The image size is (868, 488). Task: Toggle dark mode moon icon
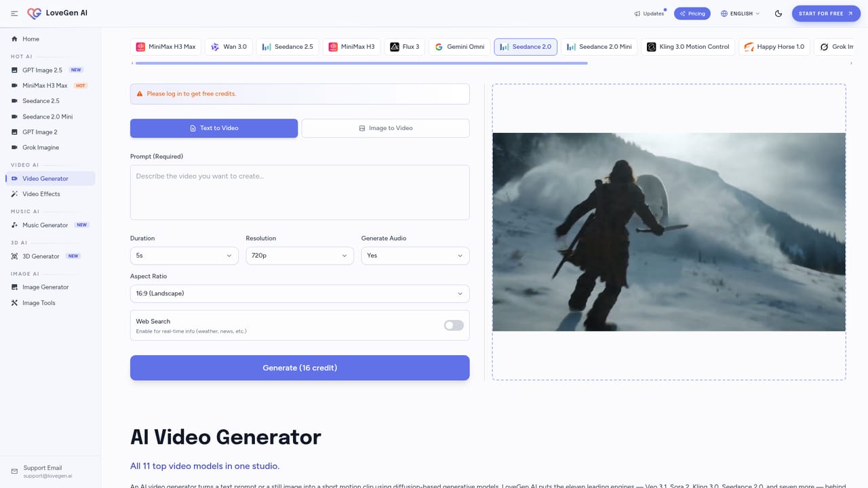778,14
